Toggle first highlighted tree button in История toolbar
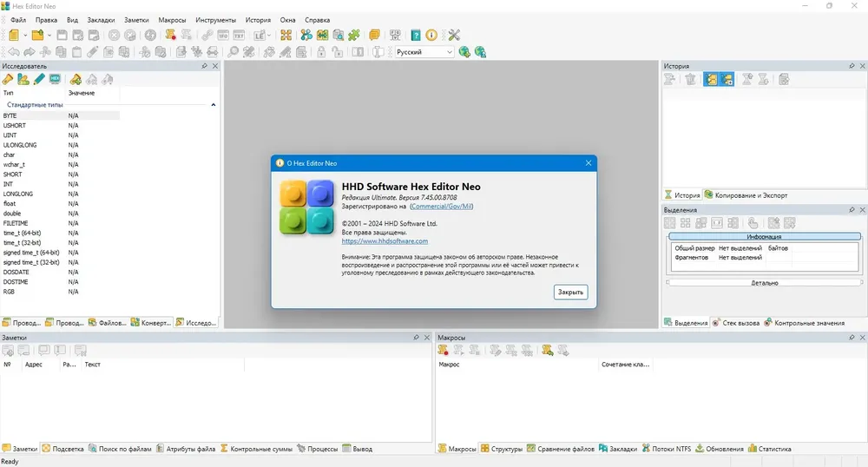The width and height of the screenshot is (868, 467). pyautogui.click(x=711, y=80)
